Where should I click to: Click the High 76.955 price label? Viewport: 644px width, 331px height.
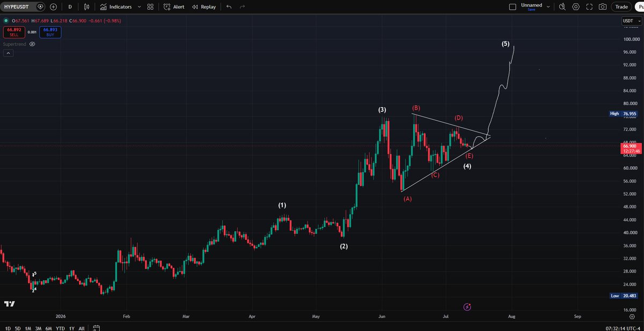pos(624,114)
